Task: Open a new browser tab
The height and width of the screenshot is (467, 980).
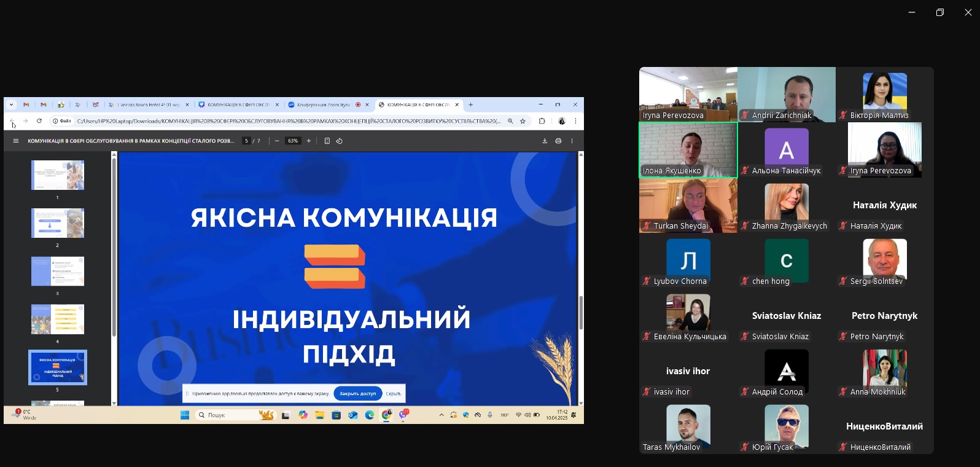Action: point(471,104)
